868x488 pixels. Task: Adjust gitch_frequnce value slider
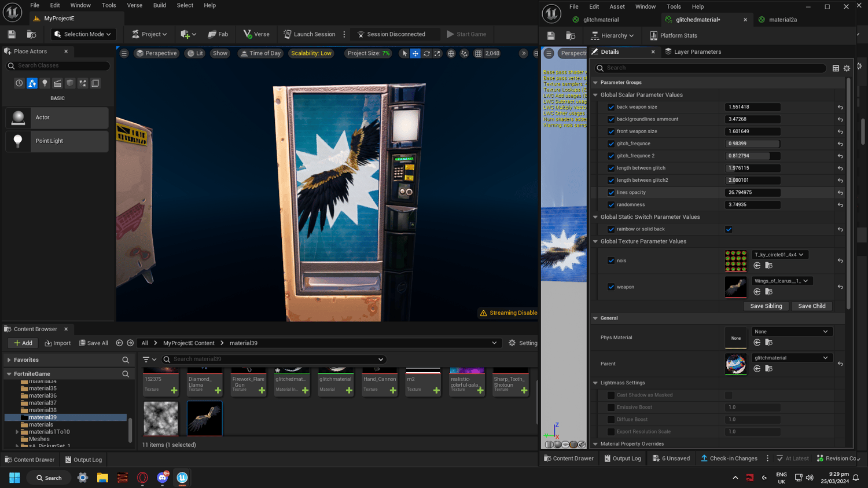pyautogui.click(x=752, y=144)
